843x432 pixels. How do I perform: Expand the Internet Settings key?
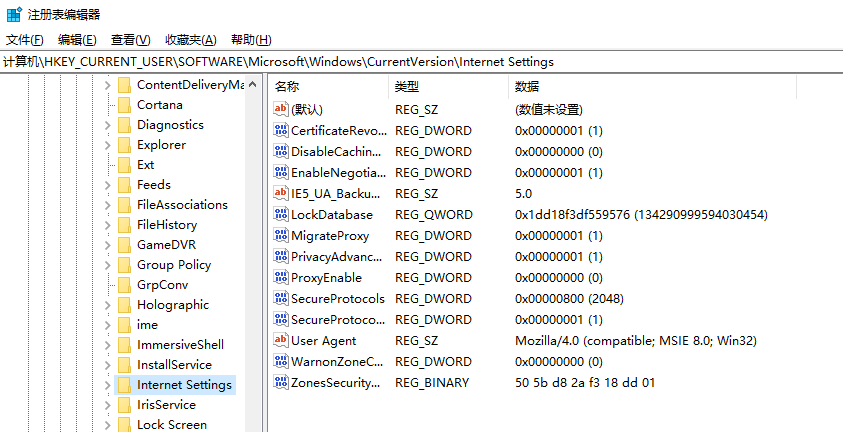click(108, 385)
